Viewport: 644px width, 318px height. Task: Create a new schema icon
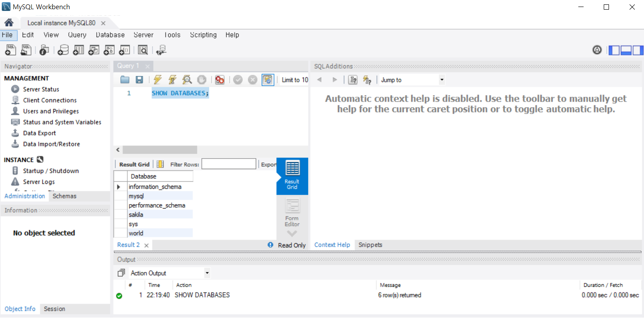pyautogui.click(x=63, y=50)
